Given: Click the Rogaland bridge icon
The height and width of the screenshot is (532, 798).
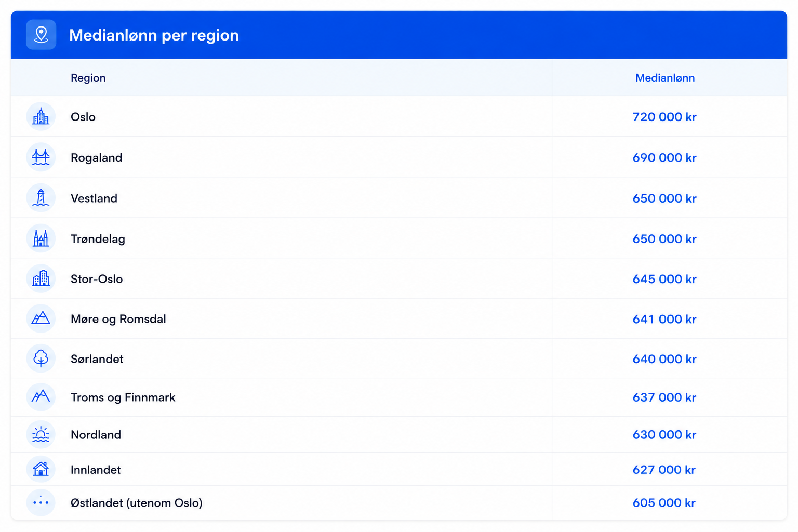Looking at the screenshot, I should coord(41,157).
